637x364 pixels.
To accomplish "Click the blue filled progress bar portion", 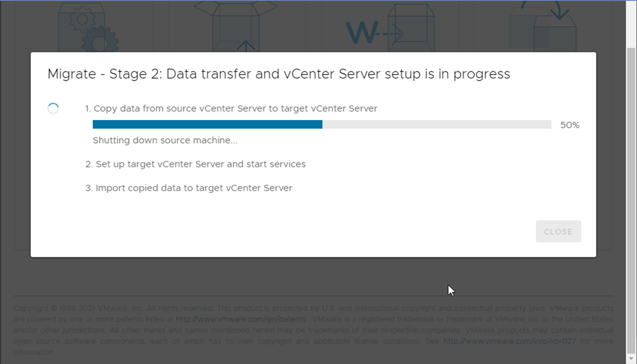I will [x=208, y=124].
